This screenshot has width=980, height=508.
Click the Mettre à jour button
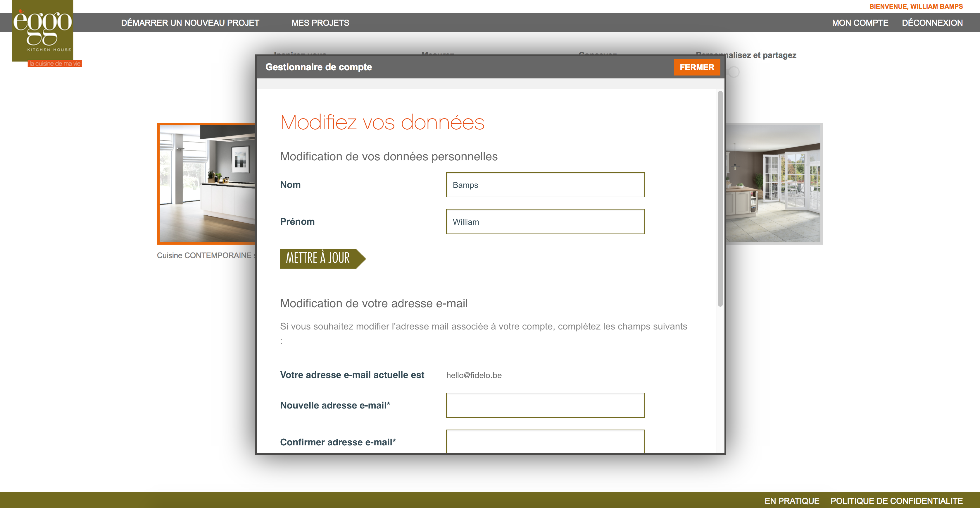[322, 259]
